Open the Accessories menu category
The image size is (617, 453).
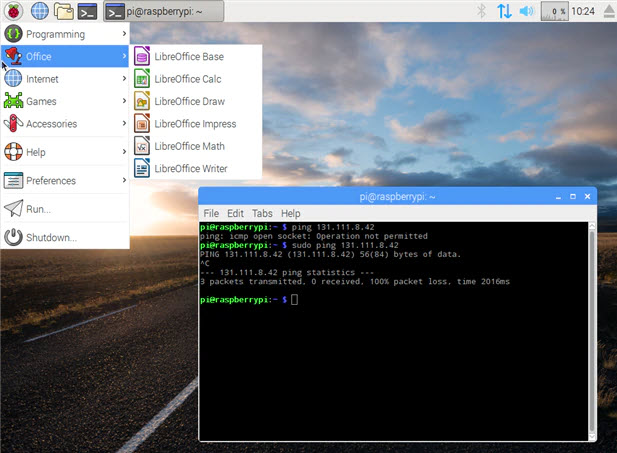[x=65, y=124]
